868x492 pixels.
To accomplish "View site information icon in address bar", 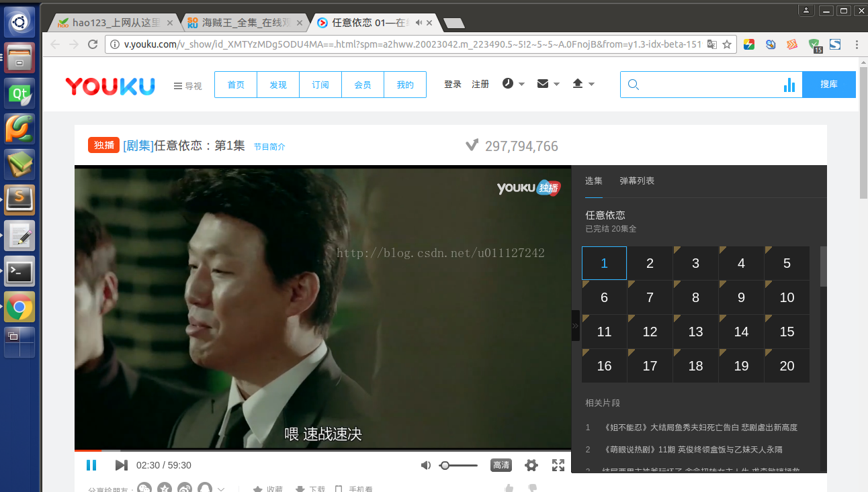I will point(115,44).
